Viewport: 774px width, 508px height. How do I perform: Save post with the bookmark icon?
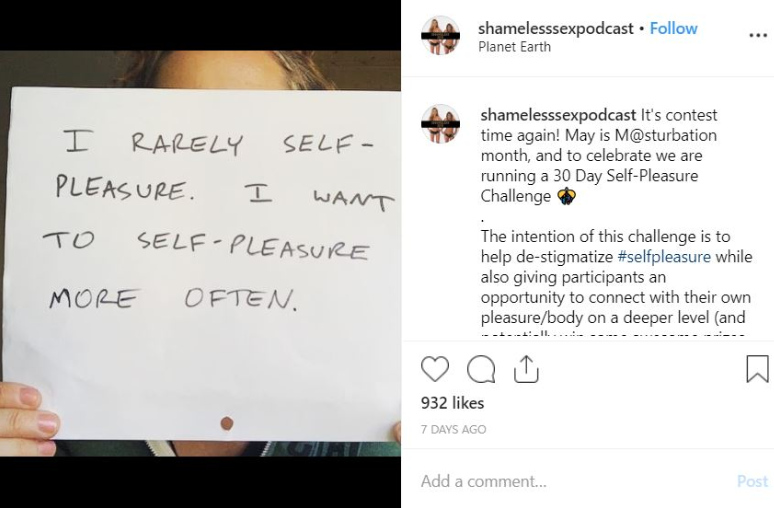click(757, 369)
